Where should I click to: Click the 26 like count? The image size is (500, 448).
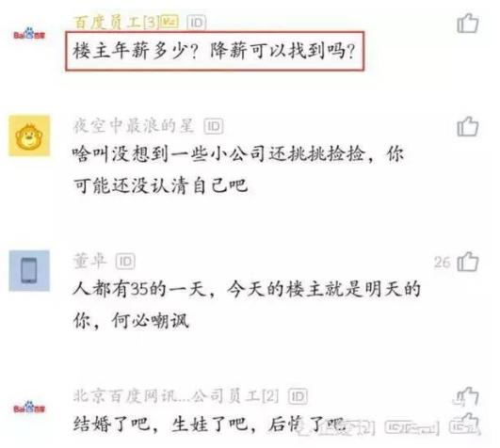point(442,263)
